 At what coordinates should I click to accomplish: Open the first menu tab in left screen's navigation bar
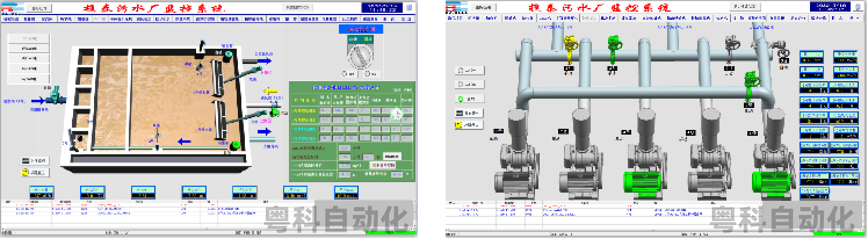(x=12, y=19)
